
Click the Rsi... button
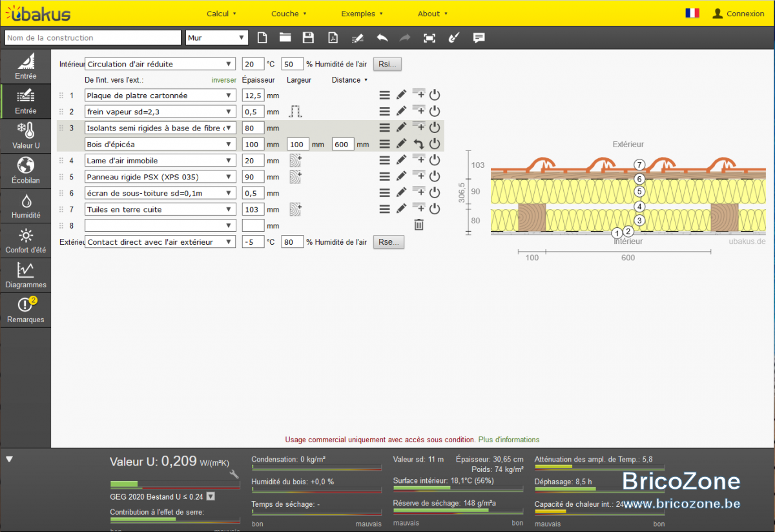coord(387,64)
